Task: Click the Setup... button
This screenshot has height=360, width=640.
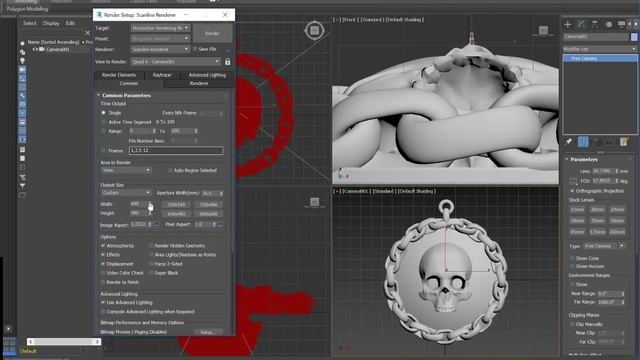Action: [x=208, y=332]
